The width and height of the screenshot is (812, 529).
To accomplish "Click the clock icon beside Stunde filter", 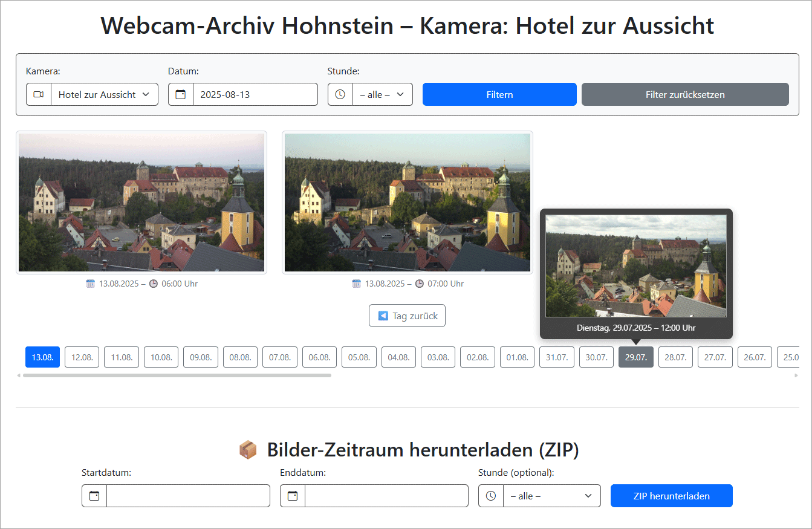I will 340,94.
